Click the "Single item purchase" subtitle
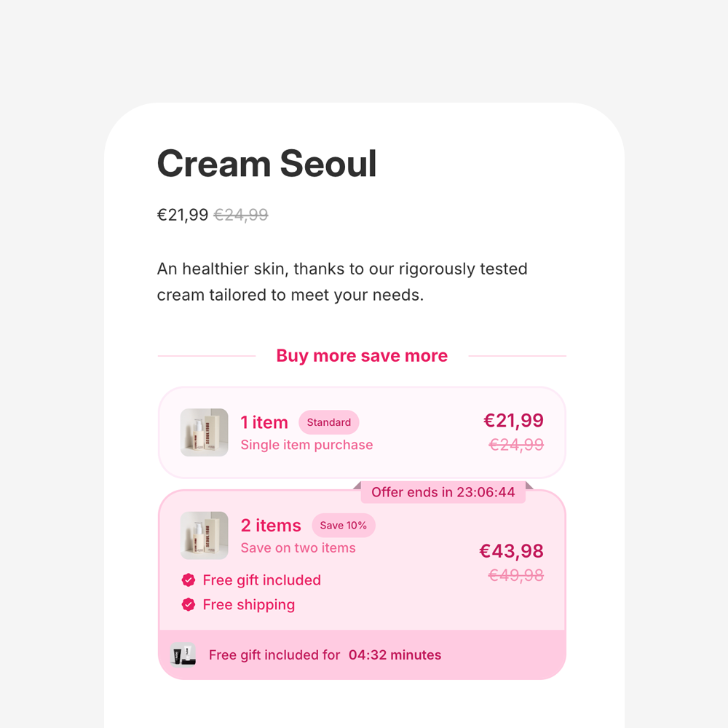The image size is (728, 728). 306,445
